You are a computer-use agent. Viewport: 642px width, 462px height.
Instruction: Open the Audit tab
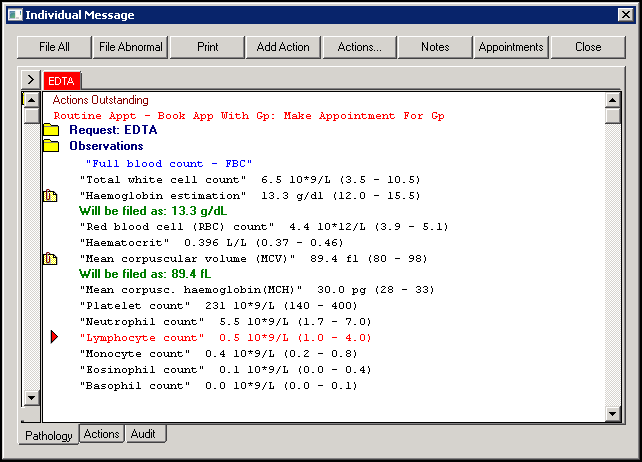[144, 434]
